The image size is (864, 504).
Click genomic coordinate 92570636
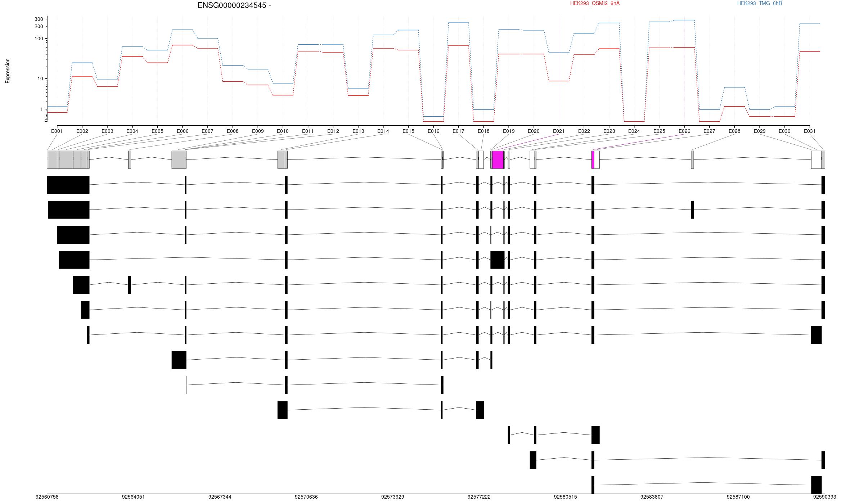coord(306,497)
